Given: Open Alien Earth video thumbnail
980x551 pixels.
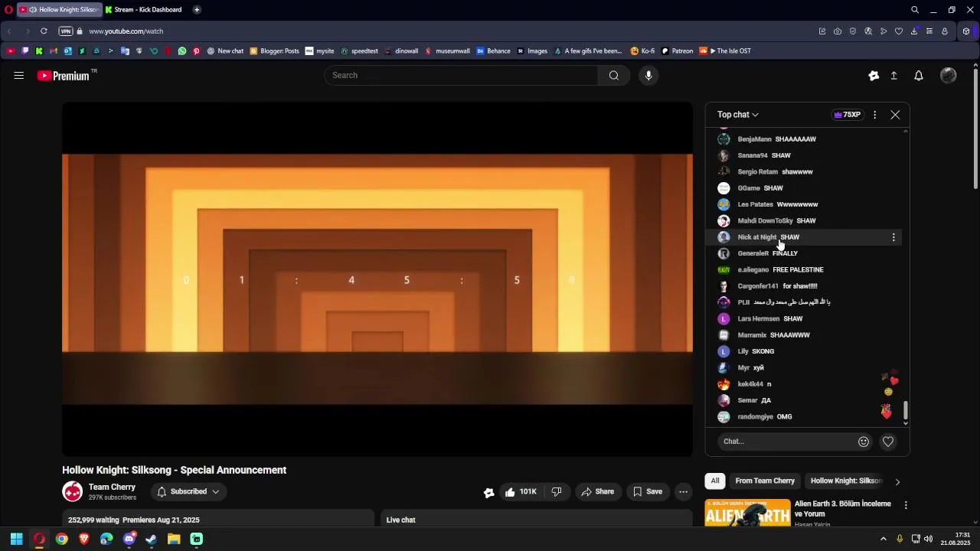Looking at the screenshot, I should (747, 513).
